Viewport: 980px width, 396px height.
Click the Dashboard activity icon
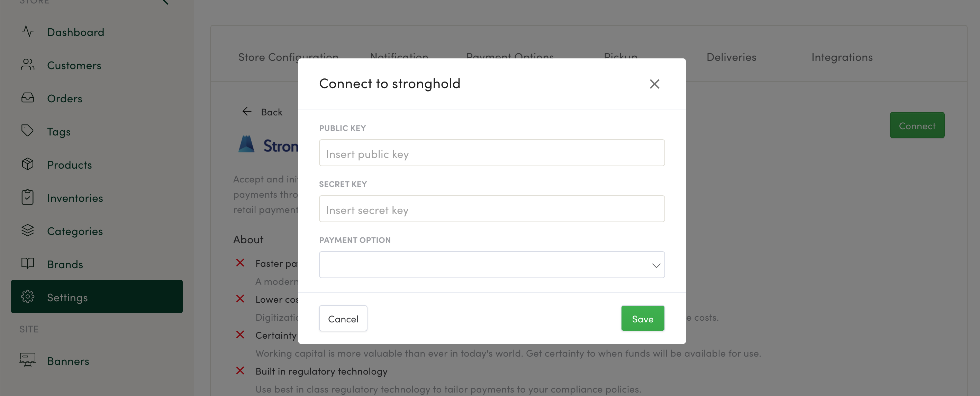point(27,31)
